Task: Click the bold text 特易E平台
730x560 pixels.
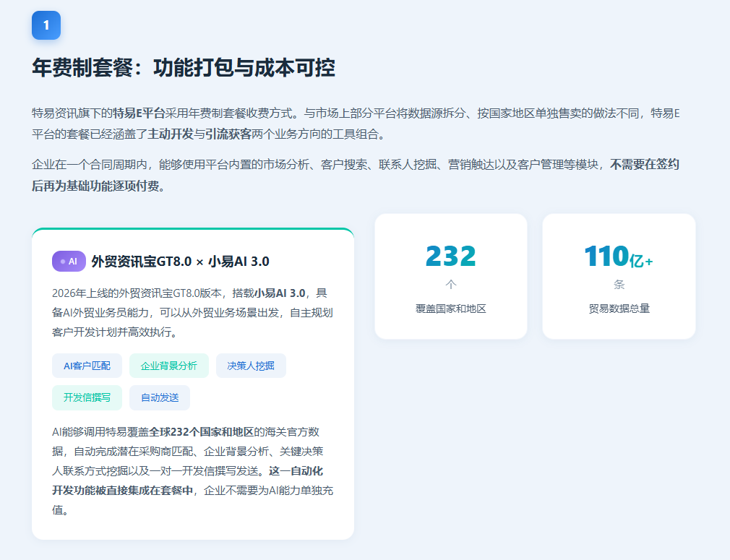Action: (x=139, y=113)
